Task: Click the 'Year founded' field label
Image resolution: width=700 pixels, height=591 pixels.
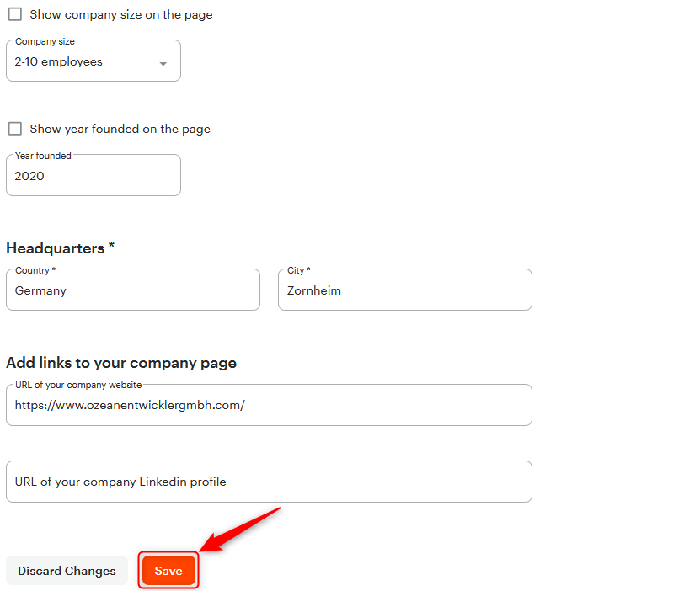Action: click(43, 156)
